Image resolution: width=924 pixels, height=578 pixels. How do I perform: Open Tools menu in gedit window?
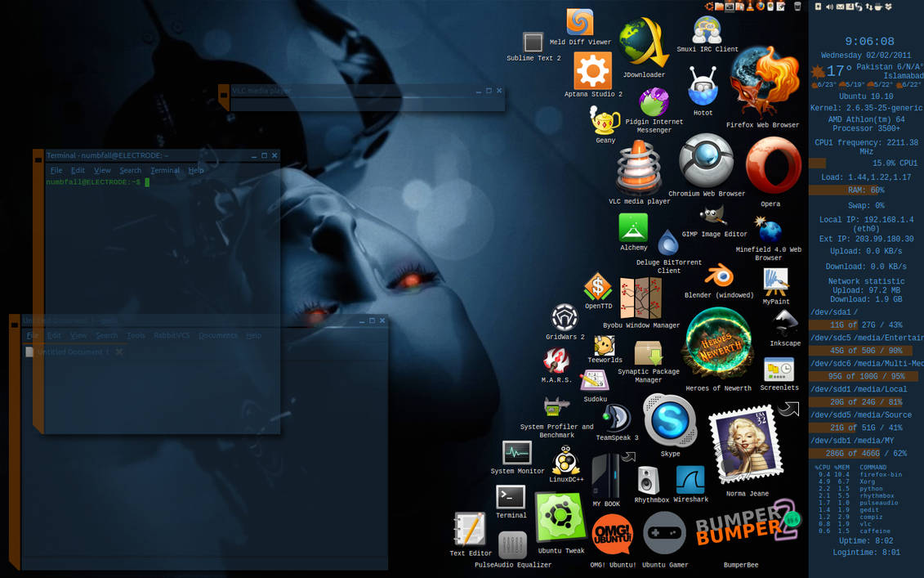pos(136,335)
